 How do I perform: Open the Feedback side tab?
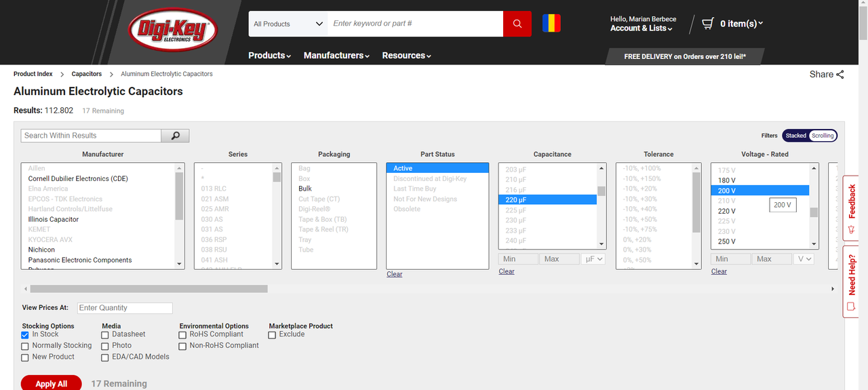(852, 210)
